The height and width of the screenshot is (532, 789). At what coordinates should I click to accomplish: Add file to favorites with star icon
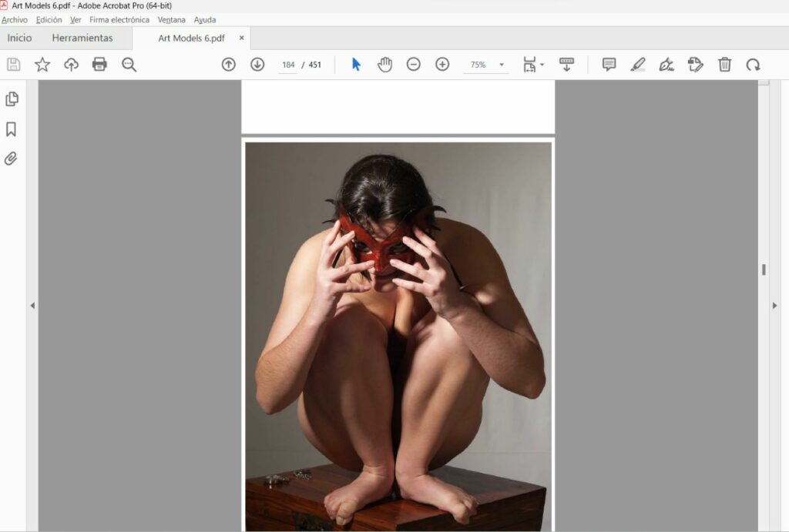[x=42, y=65]
